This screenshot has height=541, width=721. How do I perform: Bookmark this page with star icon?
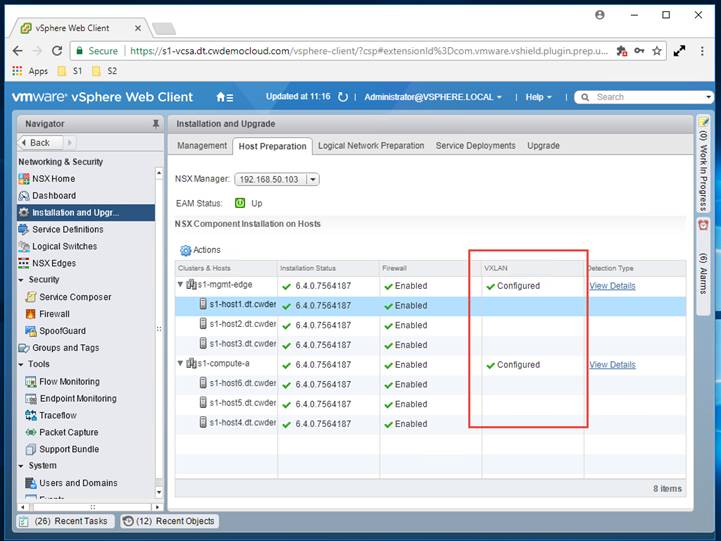[x=657, y=51]
